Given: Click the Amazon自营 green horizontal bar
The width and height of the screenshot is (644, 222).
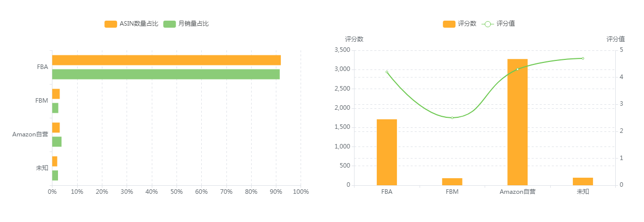Looking at the screenshot, I should click(56, 142).
